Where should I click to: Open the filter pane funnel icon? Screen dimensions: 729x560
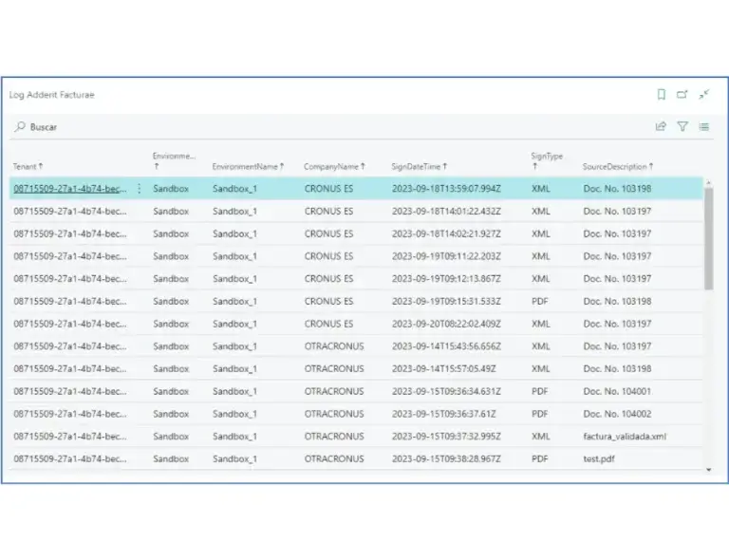click(682, 126)
